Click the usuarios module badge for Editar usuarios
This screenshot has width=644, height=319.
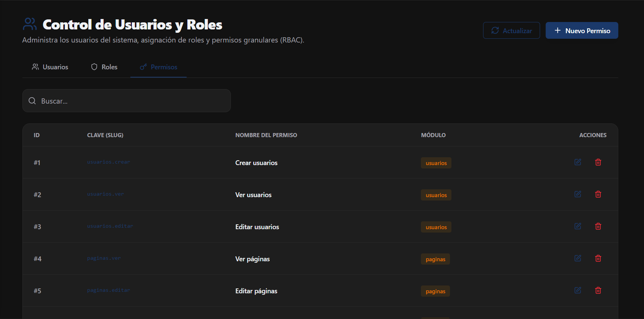[436, 227]
